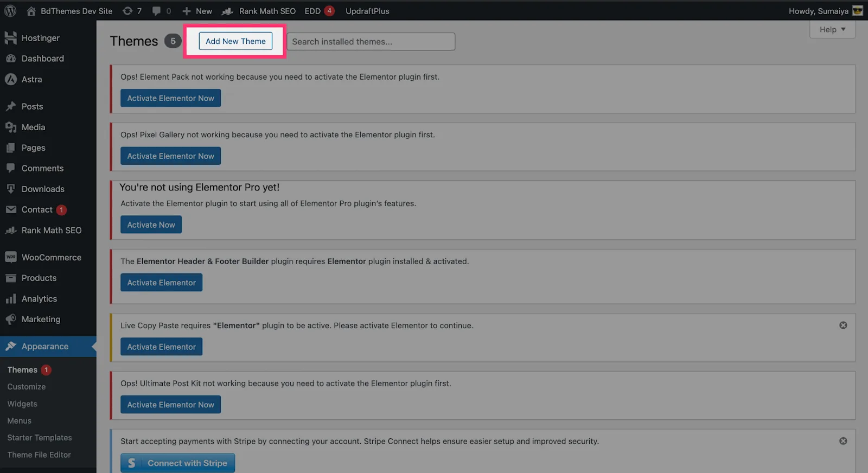
Task: Click the plus New icon in admin bar
Action: [187, 11]
